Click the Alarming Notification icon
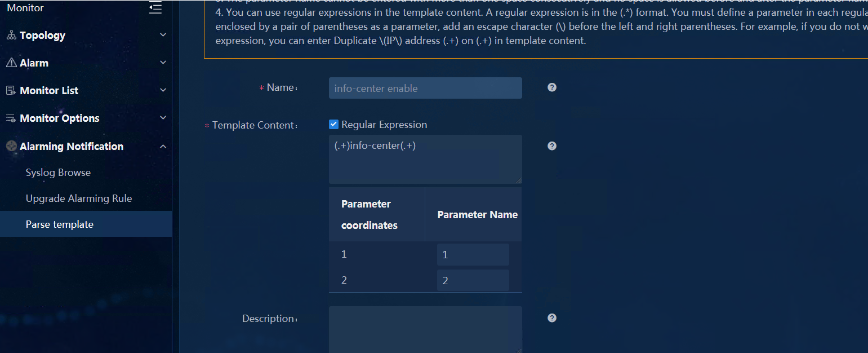Screen dimensions: 868x353 [x=12, y=146]
